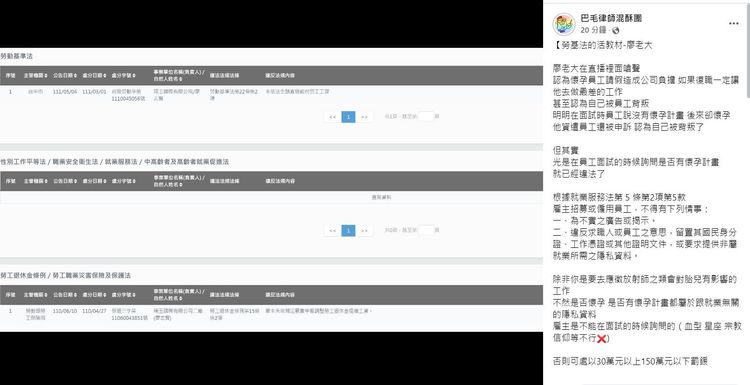This screenshot has width=750, height=385.
Task: Click the public globe privacy icon
Action: click(x=616, y=31)
